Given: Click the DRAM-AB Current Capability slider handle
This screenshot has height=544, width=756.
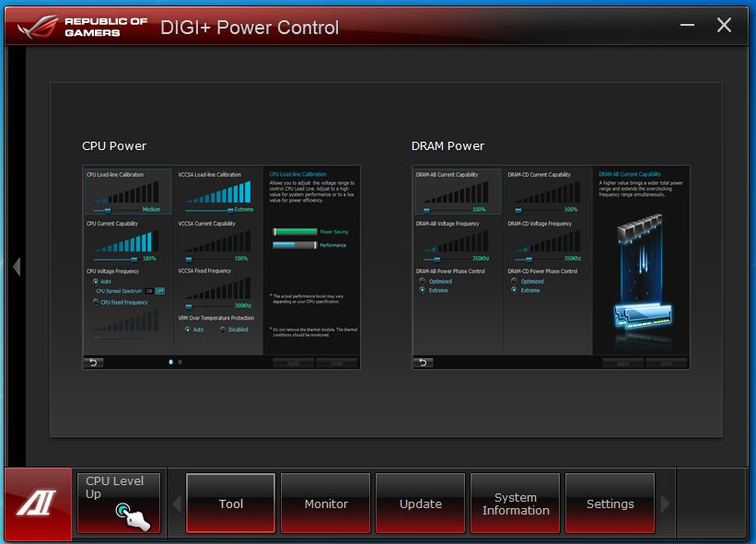Looking at the screenshot, I should 426,210.
